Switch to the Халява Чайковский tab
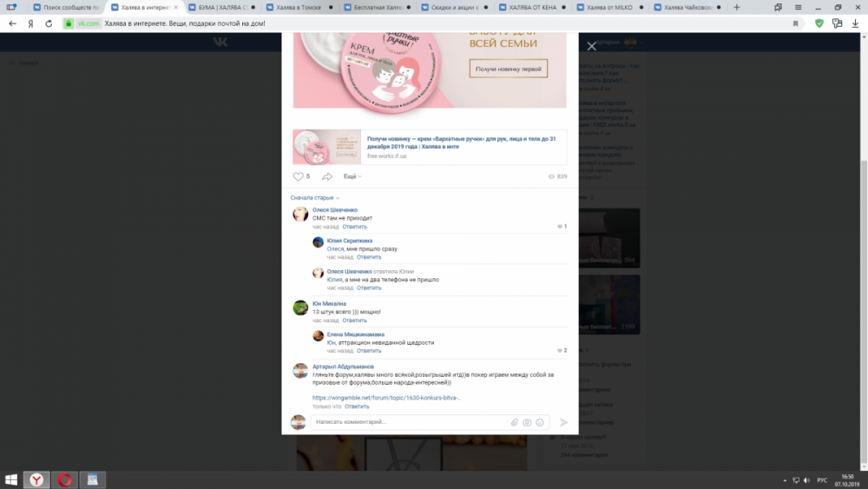Image resolution: width=868 pixels, height=489 pixels. click(x=687, y=7)
